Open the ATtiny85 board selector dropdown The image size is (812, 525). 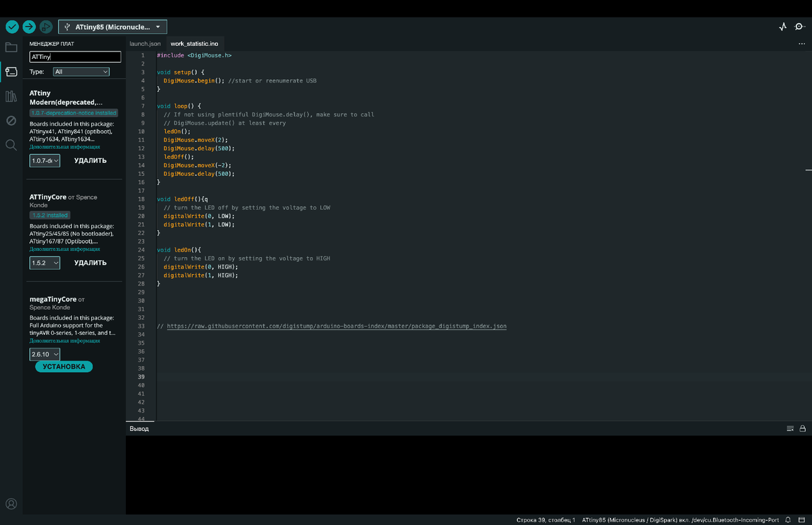(113, 26)
